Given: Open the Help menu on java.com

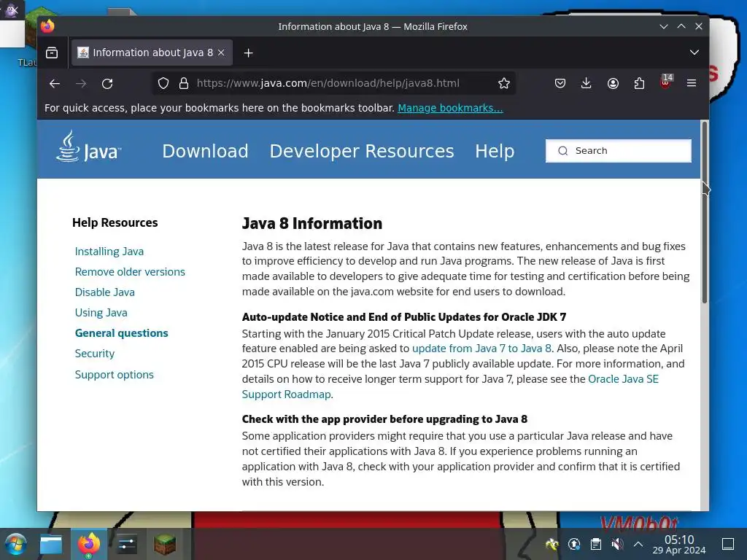Looking at the screenshot, I should point(495,151).
